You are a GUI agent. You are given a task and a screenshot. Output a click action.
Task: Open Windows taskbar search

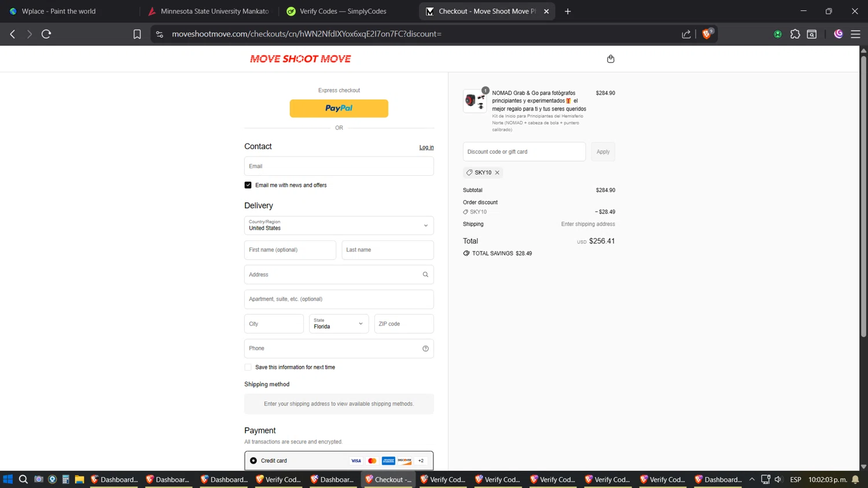click(23, 479)
